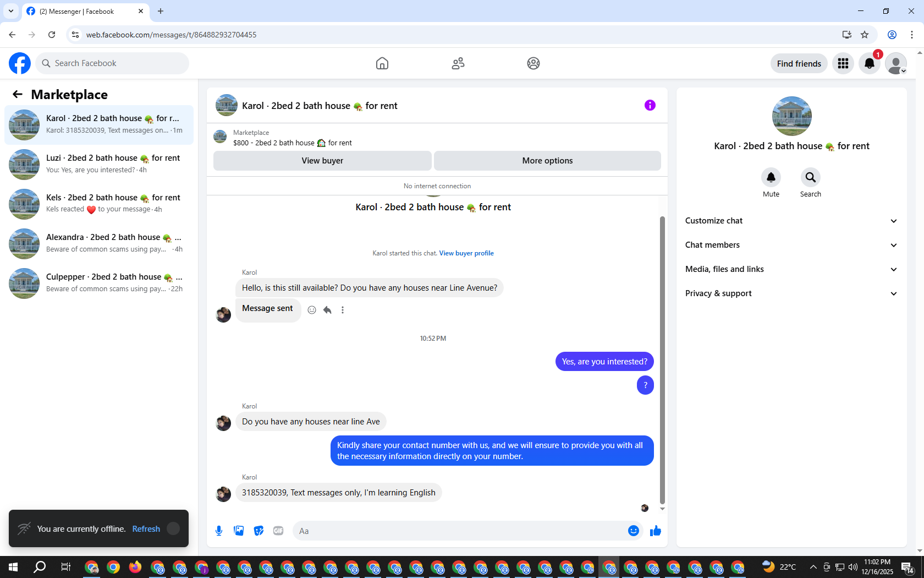Dismiss the offline notice

pyautogui.click(x=173, y=528)
